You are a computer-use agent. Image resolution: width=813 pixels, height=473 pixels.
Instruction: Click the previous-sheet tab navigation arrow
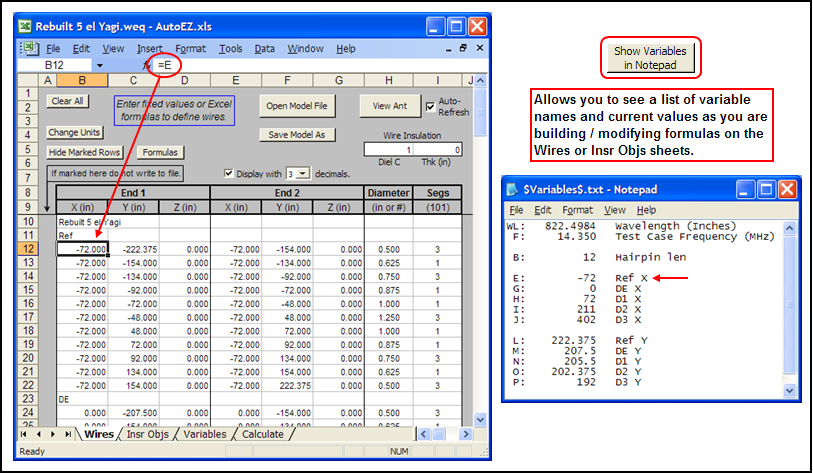tap(40, 435)
